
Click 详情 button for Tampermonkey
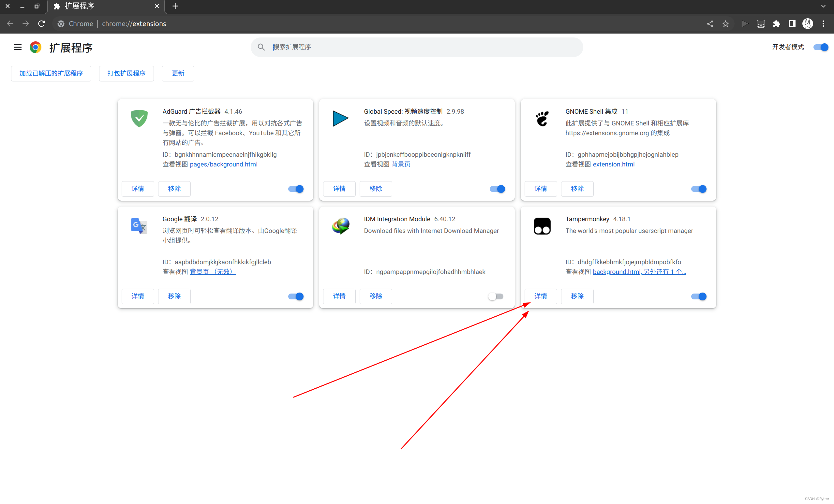coord(540,296)
